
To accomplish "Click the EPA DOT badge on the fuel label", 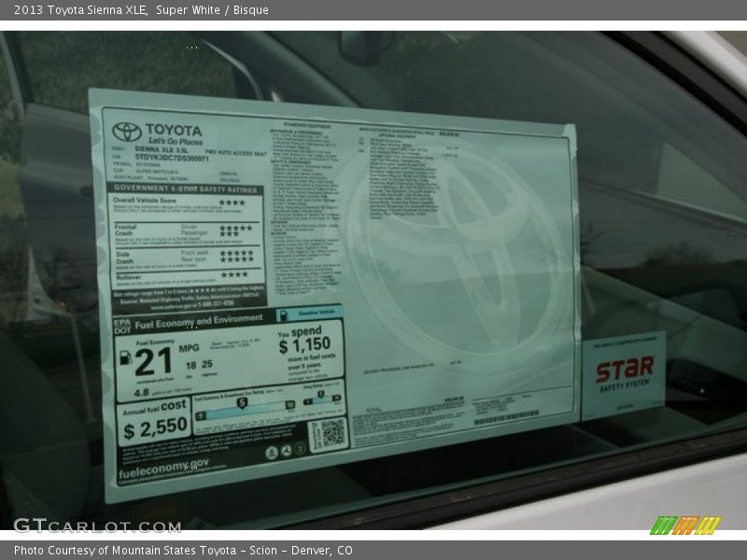I will tap(121, 324).
